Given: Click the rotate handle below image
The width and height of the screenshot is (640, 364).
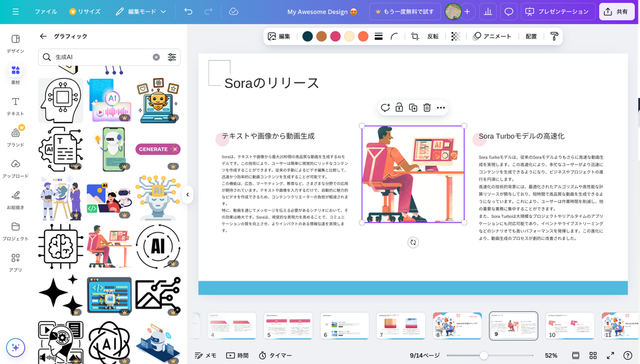Looking at the screenshot, I should point(413,242).
